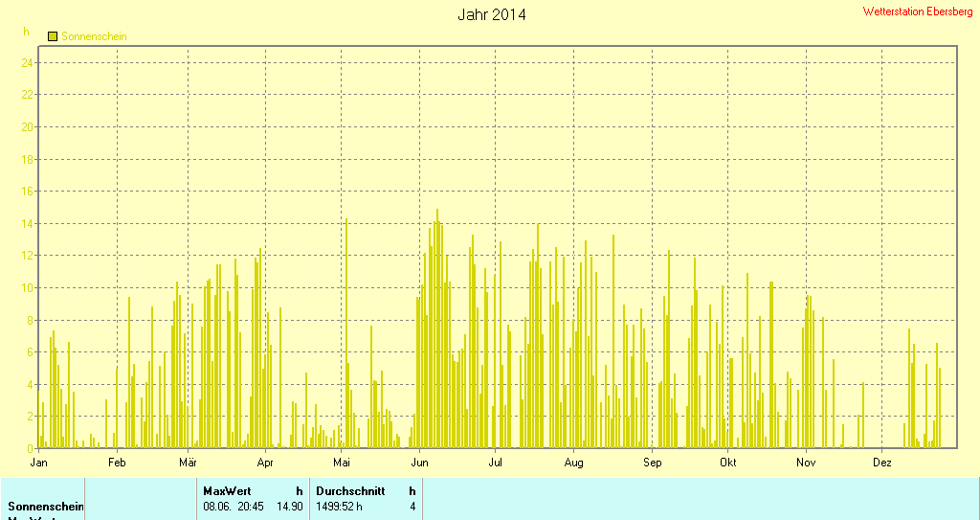Select the Mai month label on the axis
The image size is (980, 520).
pos(342,463)
